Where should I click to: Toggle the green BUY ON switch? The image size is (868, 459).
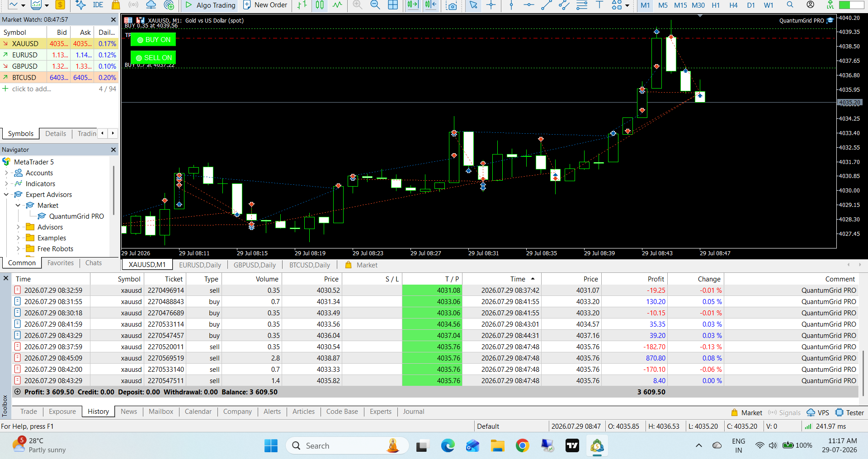coord(153,40)
